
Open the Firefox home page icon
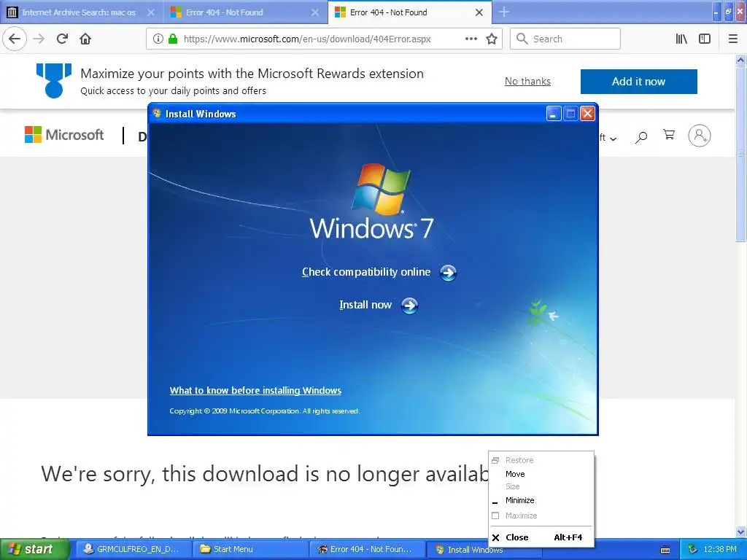click(85, 39)
